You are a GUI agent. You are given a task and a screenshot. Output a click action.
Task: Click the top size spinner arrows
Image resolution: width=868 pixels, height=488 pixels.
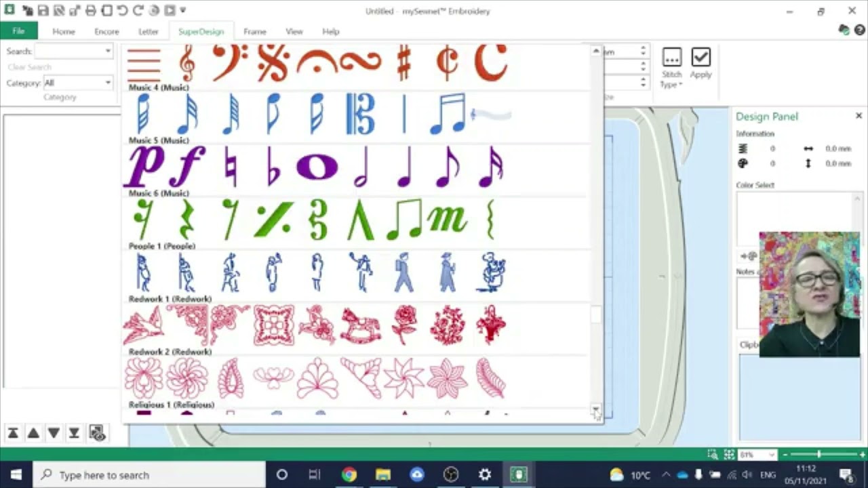(x=643, y=51)
